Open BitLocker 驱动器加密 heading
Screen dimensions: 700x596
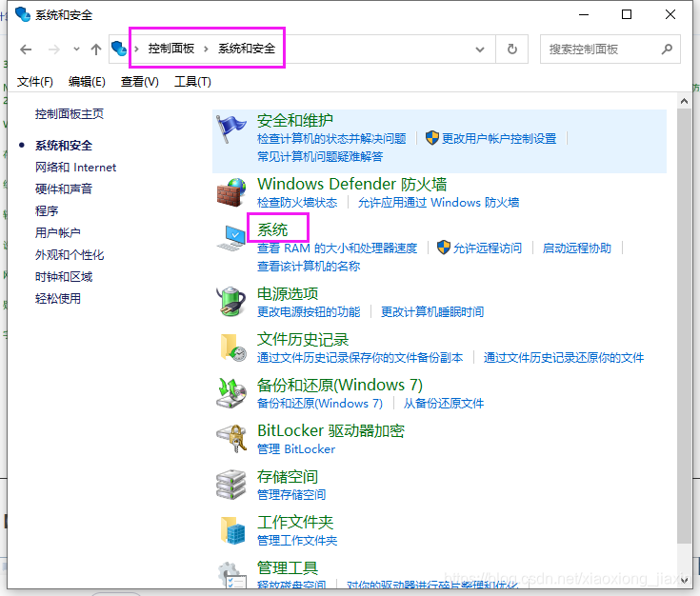coord(330,430)
